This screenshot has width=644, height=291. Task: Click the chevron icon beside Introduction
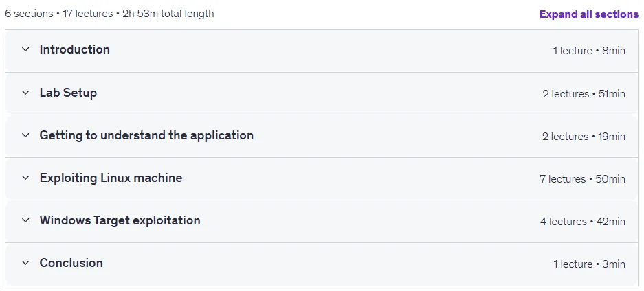pyautogui.click(x=25, y=49)
